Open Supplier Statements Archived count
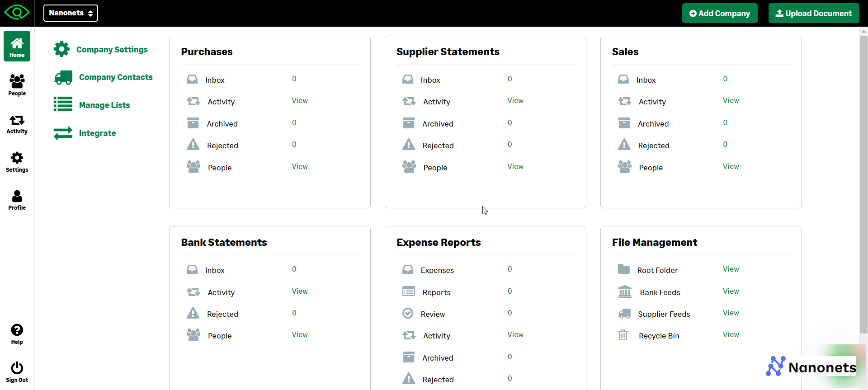Image resolution: width=868 pixels, height=390 pixels. pyautogui.click(x=510, y=122)
